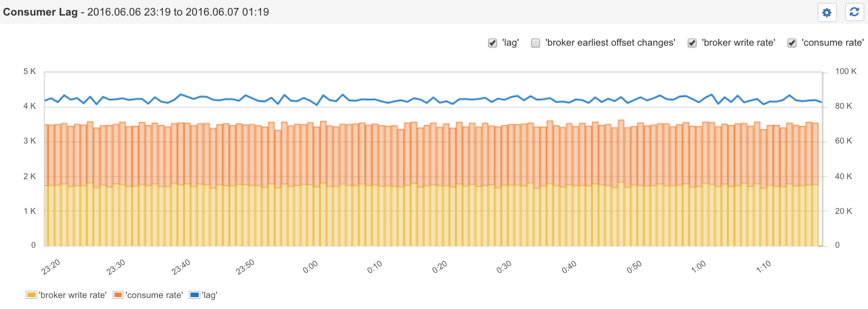
Task: Click the 0:00 x-axis time label
Action: pos(310,267)
